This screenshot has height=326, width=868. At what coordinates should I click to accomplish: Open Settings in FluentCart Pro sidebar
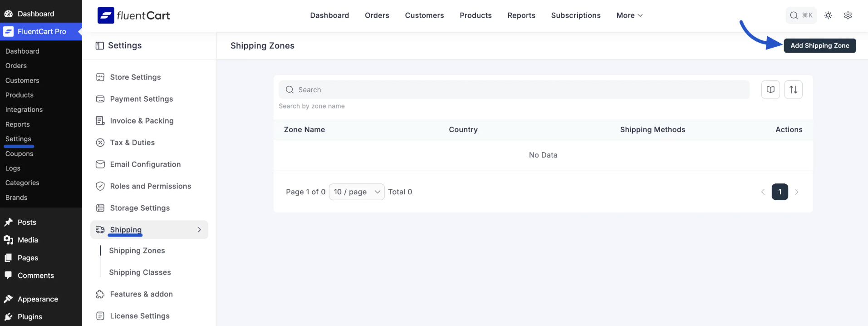point(18,139)
